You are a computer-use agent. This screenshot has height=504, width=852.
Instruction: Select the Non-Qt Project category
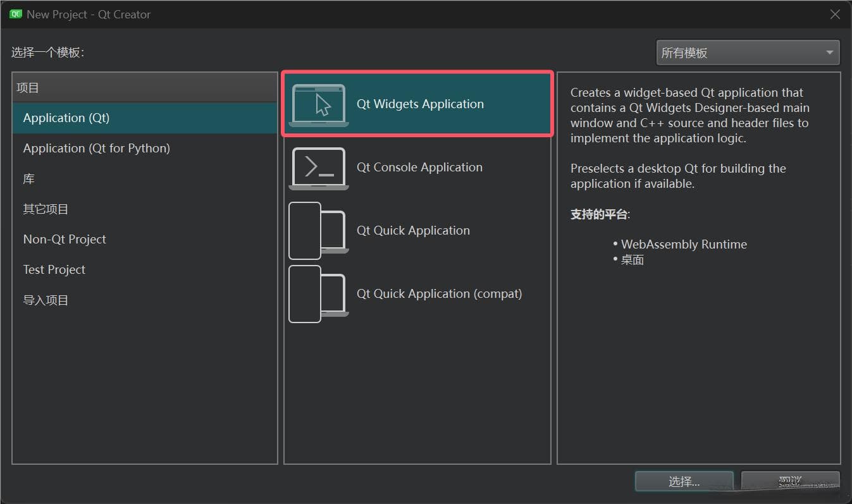click(145, 240)
